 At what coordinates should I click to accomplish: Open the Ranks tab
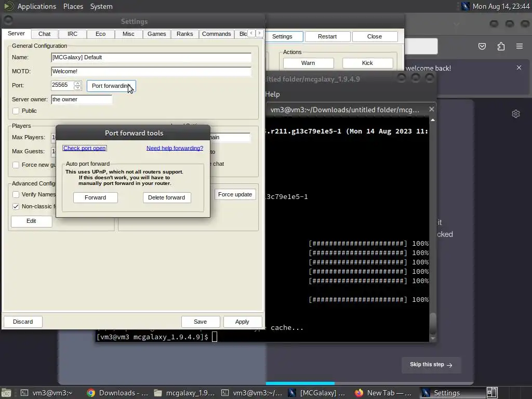(x=184, y=34)
